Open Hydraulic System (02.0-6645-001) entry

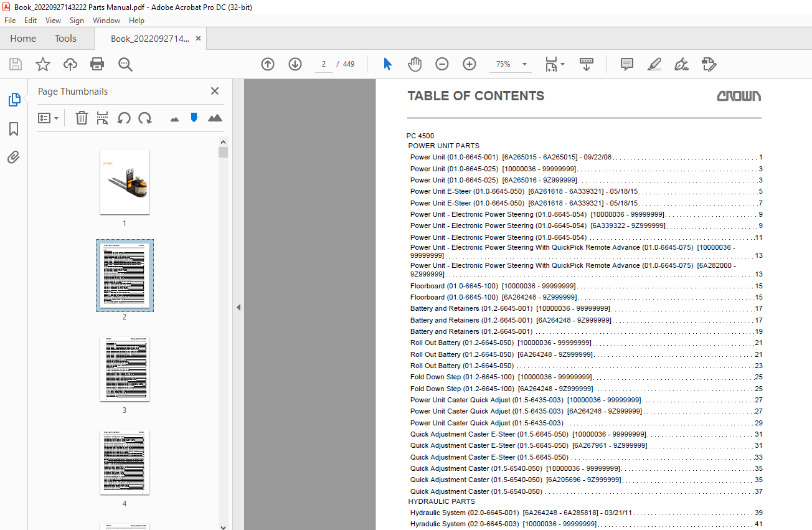point(586,513)
